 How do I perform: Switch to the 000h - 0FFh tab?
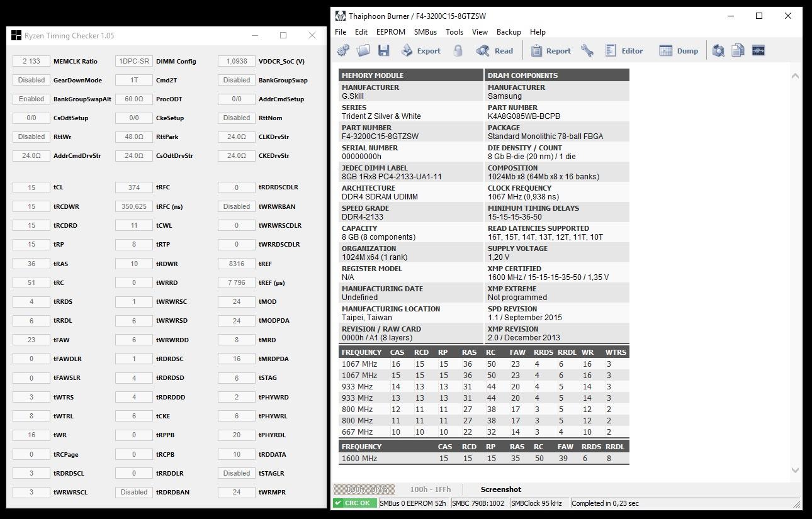click(x=364, y=489)
